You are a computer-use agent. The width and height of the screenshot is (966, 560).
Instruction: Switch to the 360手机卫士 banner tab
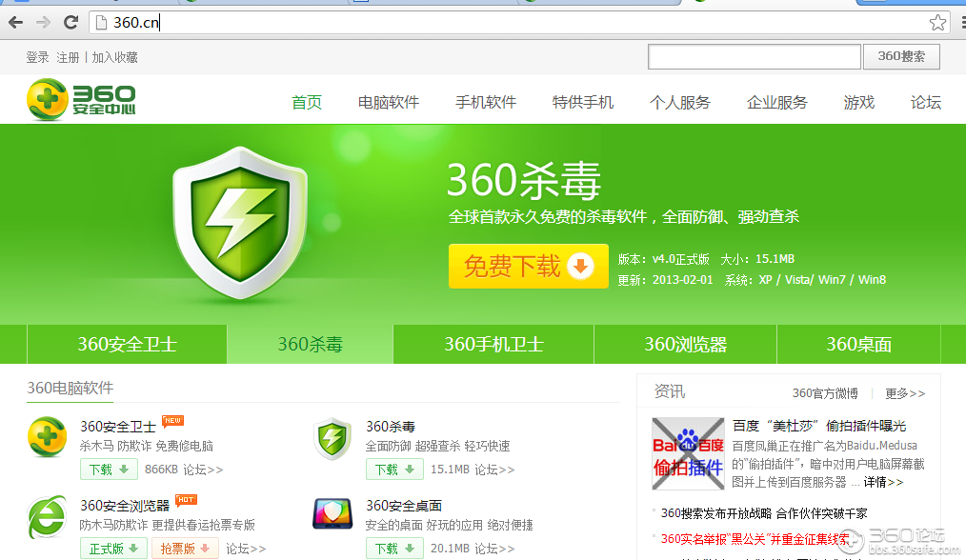coord(493,344)
